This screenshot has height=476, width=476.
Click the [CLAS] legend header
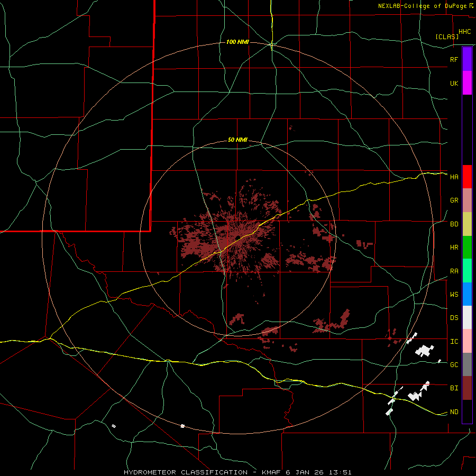pyautogui.click(x=447, y=36)
